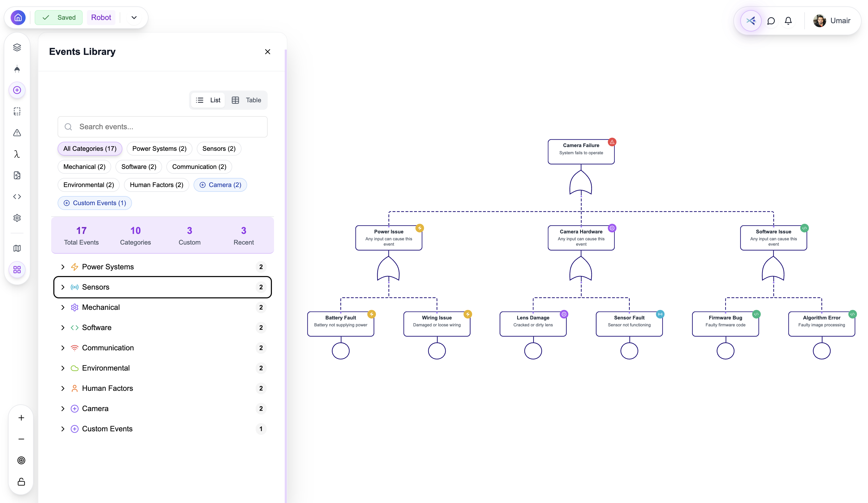Click the All Categories (17) filter
This screenshot has width=868, height=503.
pos(90,148)
